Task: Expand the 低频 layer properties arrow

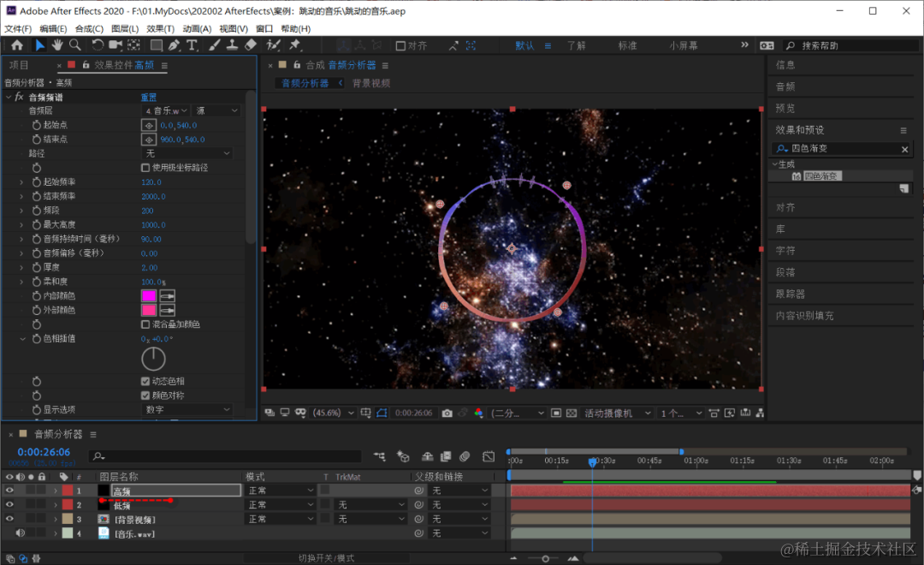Action: (56, 505)
